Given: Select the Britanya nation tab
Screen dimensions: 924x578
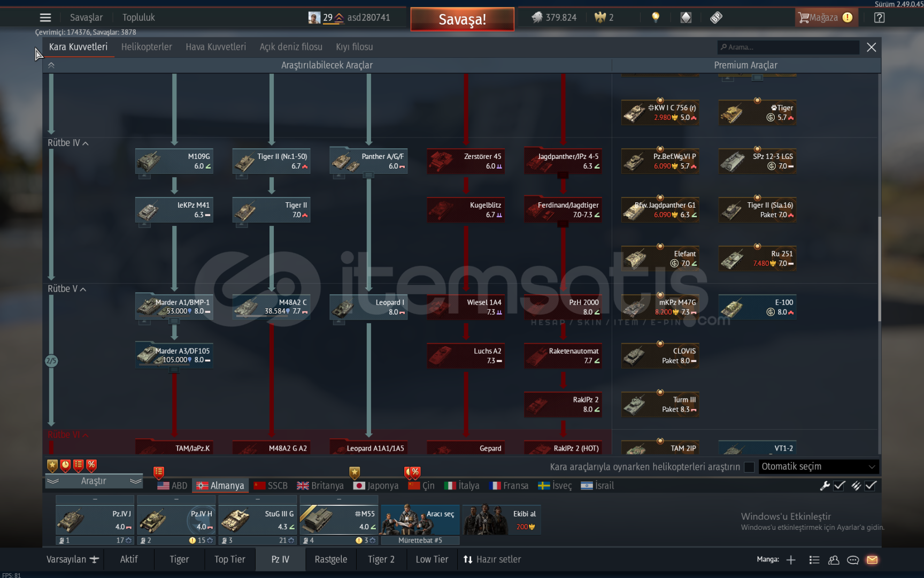Looking at the screenshot, I should tap(320, 486).
